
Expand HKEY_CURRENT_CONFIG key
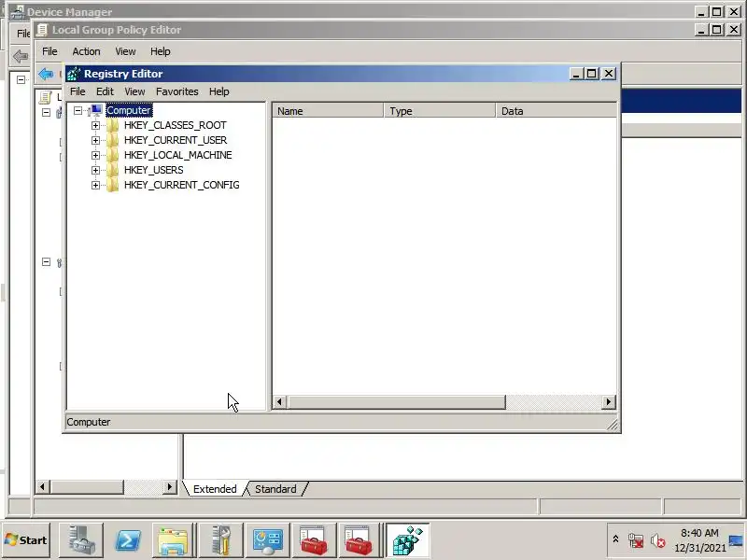[95, 185]
